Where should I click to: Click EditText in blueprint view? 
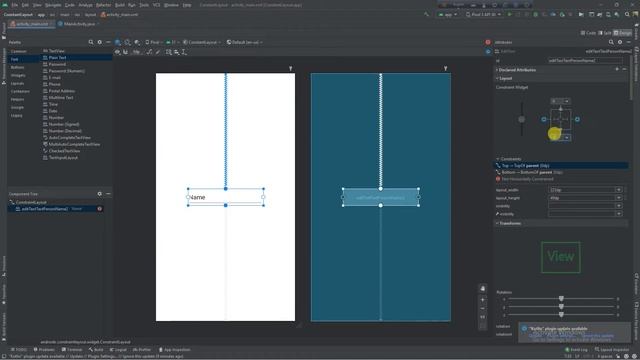tap(381, 197)
